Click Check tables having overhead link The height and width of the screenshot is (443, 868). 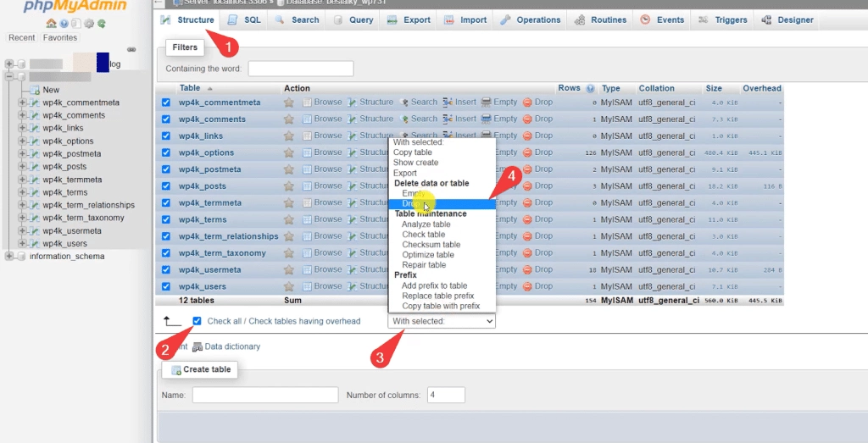click(304, 321)
